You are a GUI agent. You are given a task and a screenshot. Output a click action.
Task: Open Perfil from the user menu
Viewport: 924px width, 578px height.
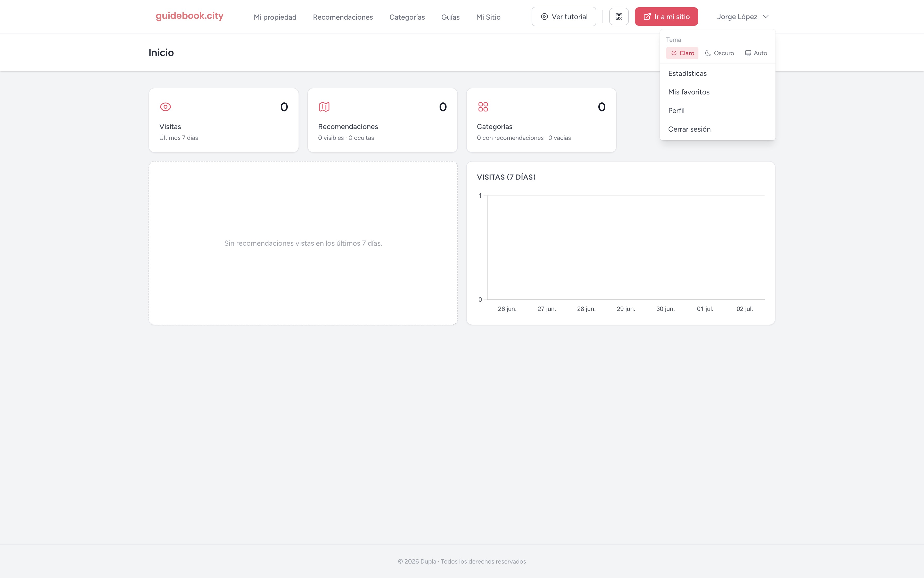(717, 111)
